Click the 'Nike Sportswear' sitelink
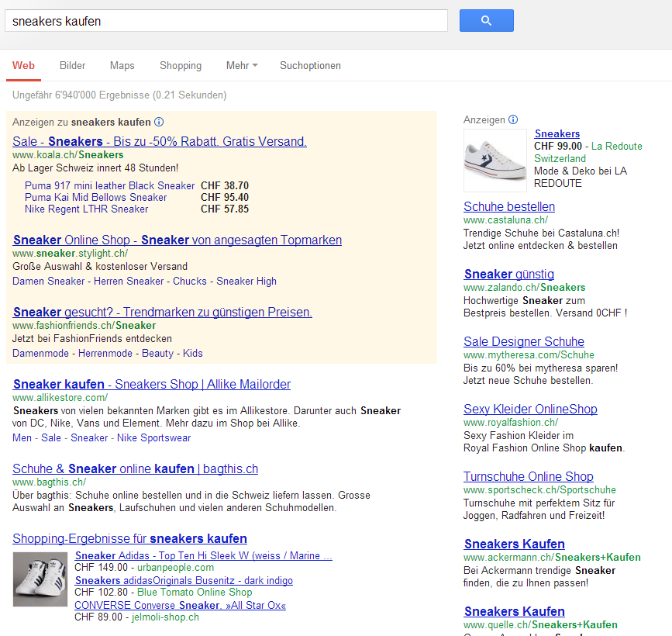672x636 pixels. click(153, 437)
